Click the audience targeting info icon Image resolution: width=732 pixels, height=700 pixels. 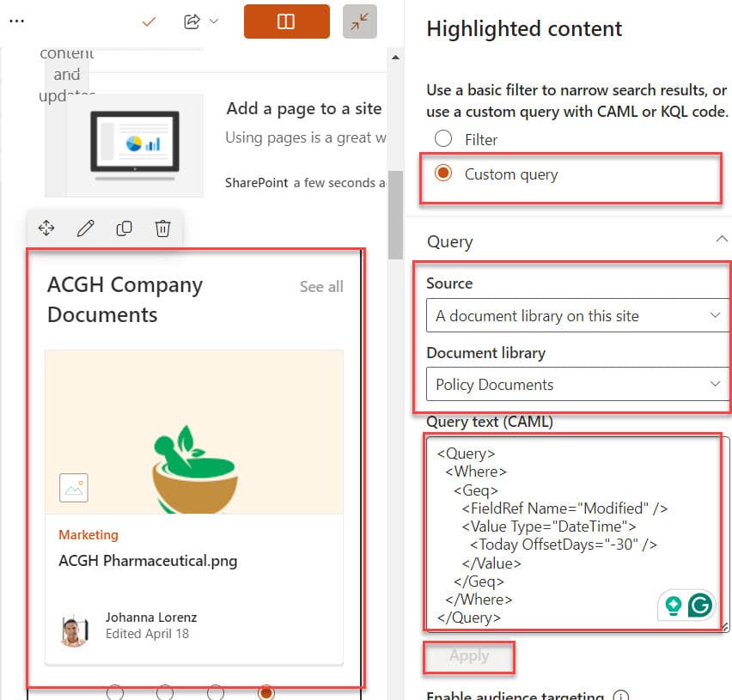coord(620,696)
